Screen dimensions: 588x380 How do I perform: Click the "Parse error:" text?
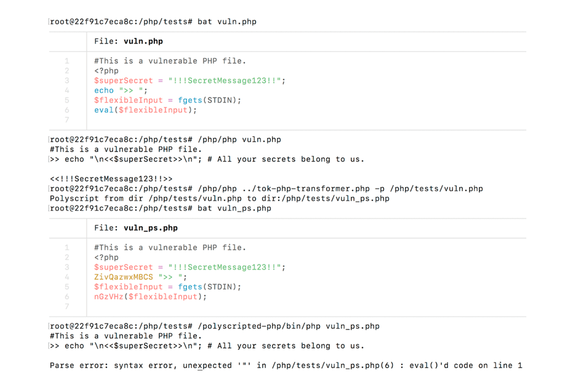(x=79, y=365)
